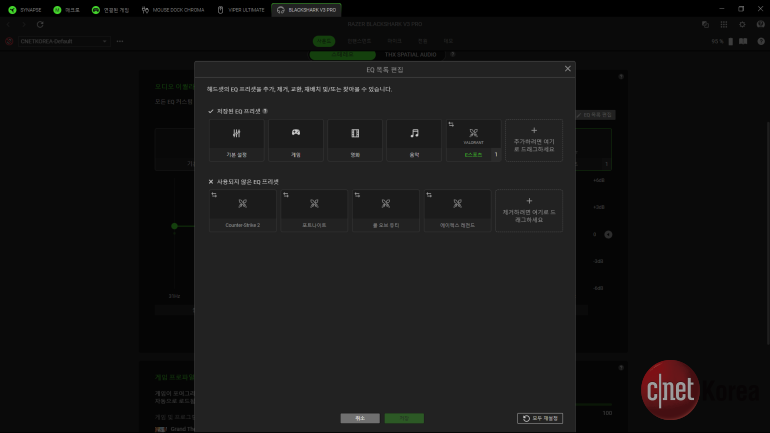Select the Fortnite unused EQ preset
Viewport: 770px width, 433px height.
314,211
